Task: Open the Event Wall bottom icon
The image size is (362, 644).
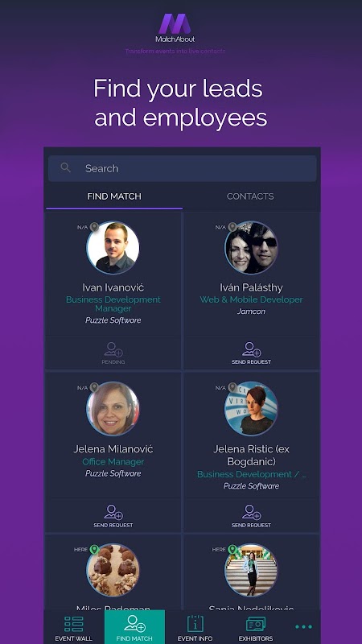Action: [x=74, y=625]
